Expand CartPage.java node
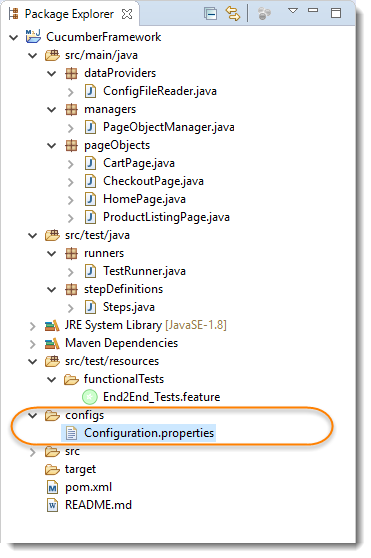 [71, 163]
